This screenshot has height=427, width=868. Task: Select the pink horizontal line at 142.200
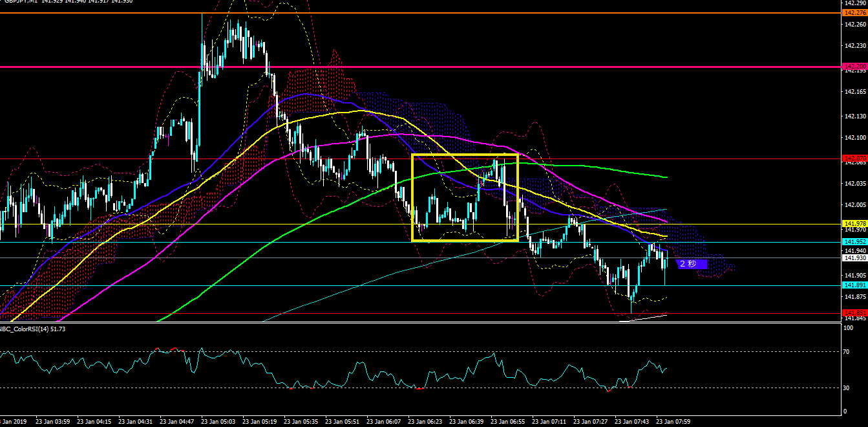[x=420, y=67]
